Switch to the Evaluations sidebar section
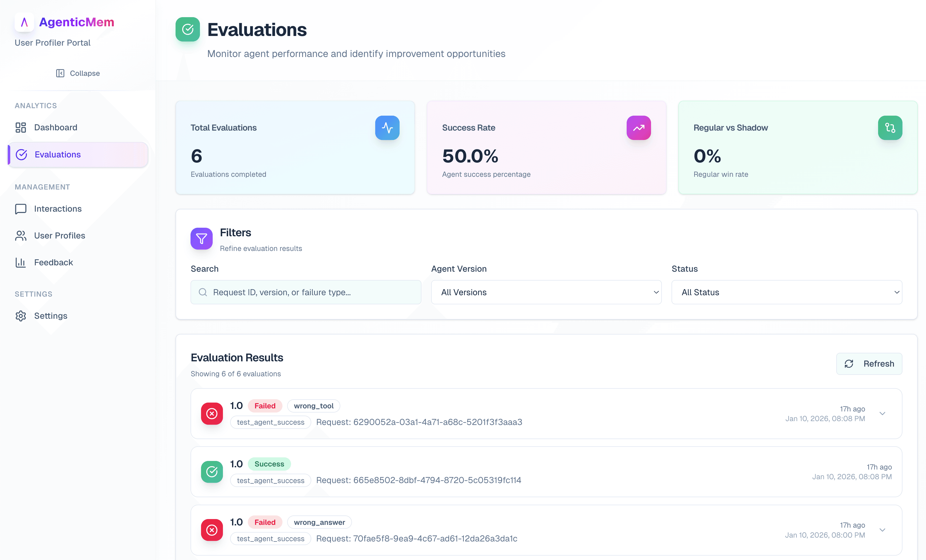The image size is (926, 560). pos(57,154)
